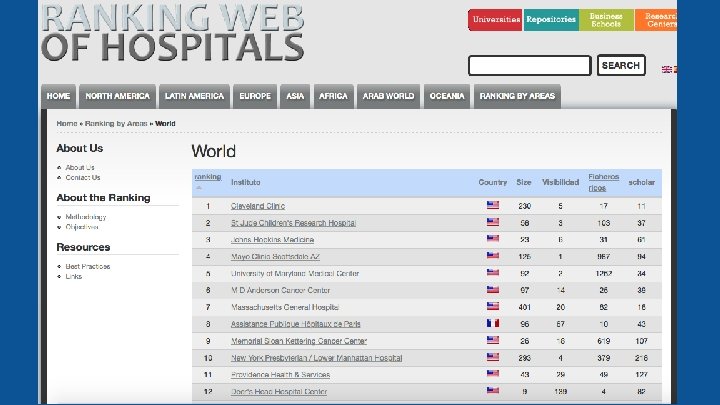The height and width of the screenshot is (405, 720).
Task: Open Massachusetts General Hospital link
Action: click(x=285, y=307)
